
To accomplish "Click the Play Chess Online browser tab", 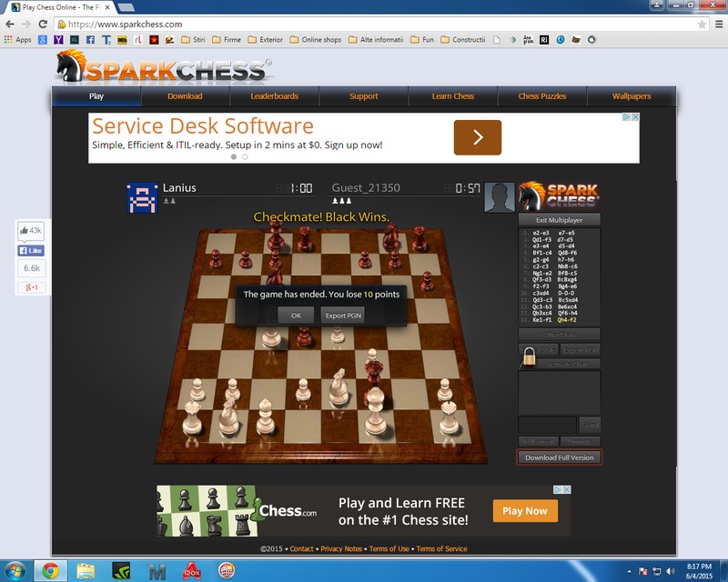I will click(61, 7).
